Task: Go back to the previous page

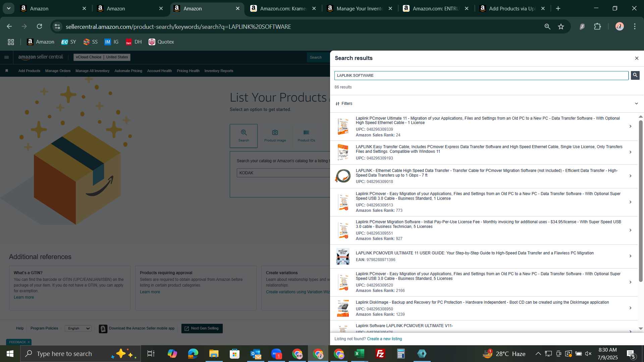Action: coord(9,26)
